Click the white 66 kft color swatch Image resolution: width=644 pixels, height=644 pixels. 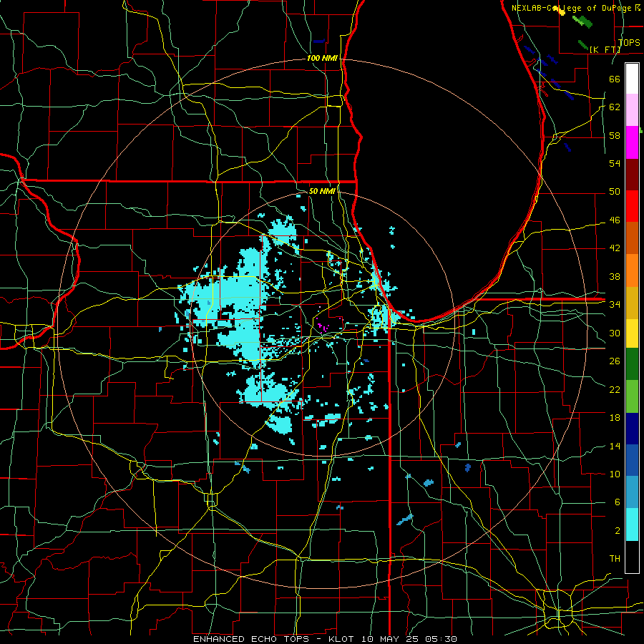[632, 79]
